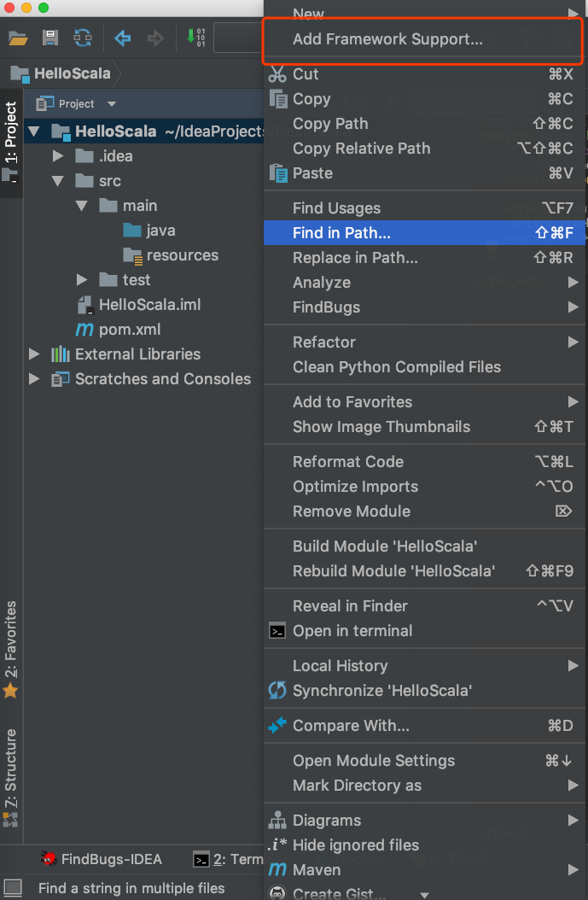Screen dimensions: 588x900
Task: Click the Open folder toolbar icon
Action: [18, 38]
